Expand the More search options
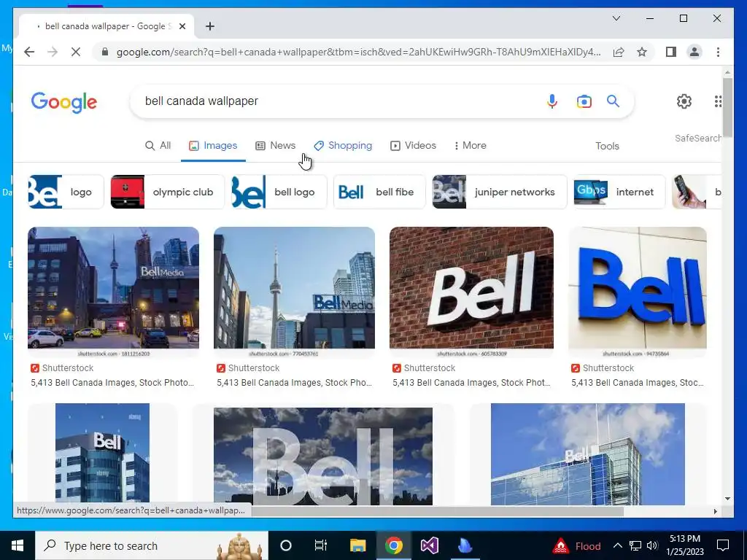Image resolution: width=747 pixels, height=560 pixels. coord(471,145)
